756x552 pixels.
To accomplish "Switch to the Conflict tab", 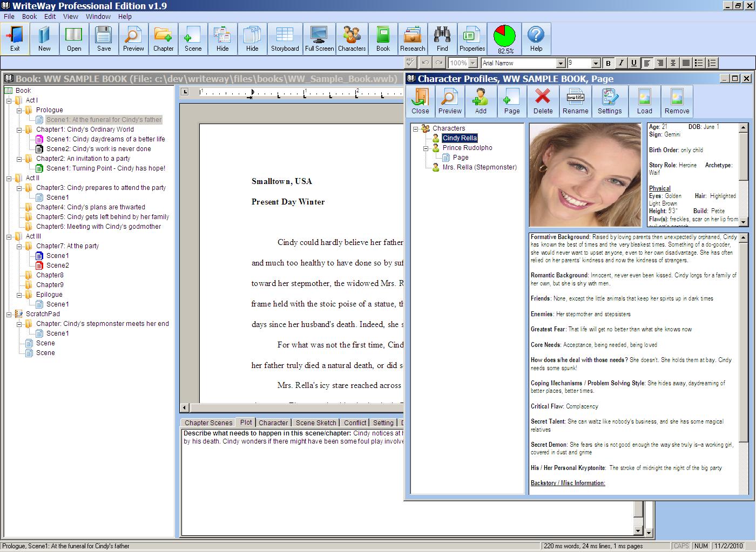I will (355, 422).
